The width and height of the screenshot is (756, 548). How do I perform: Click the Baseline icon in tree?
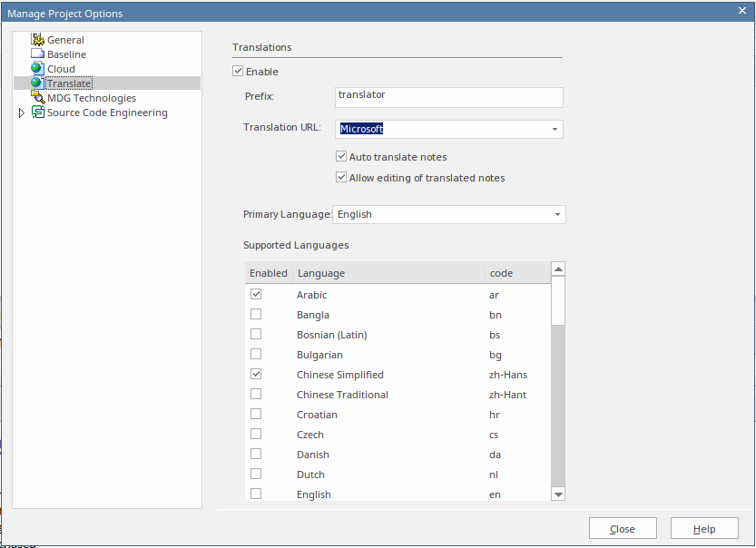38,54
